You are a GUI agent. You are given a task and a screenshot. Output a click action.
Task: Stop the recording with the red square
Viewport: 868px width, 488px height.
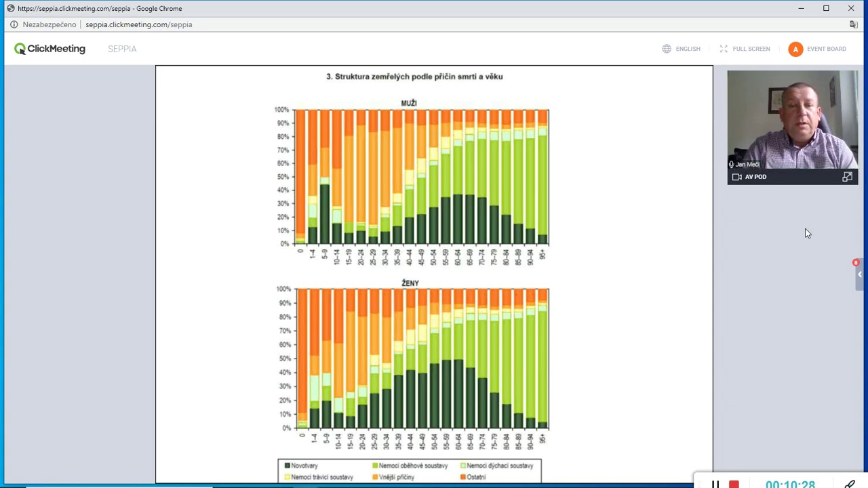[x=734, y=484]
